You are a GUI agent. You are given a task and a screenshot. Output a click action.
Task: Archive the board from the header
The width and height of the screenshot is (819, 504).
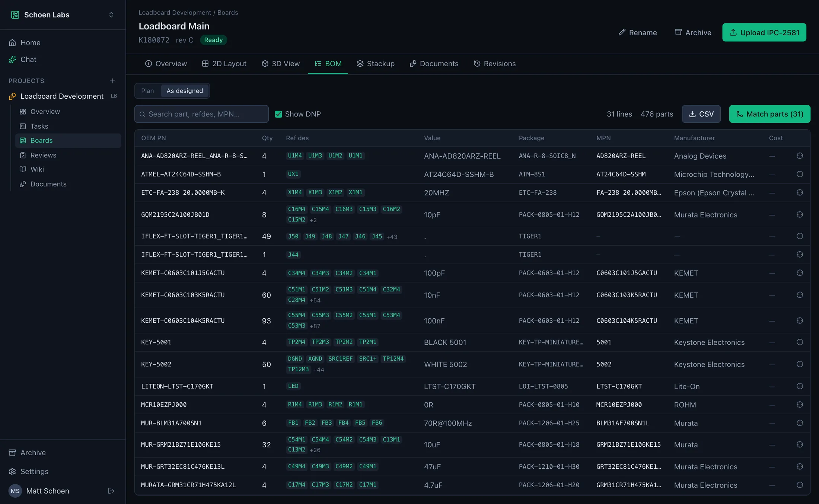pyautogui.click(x=693, y=32)
